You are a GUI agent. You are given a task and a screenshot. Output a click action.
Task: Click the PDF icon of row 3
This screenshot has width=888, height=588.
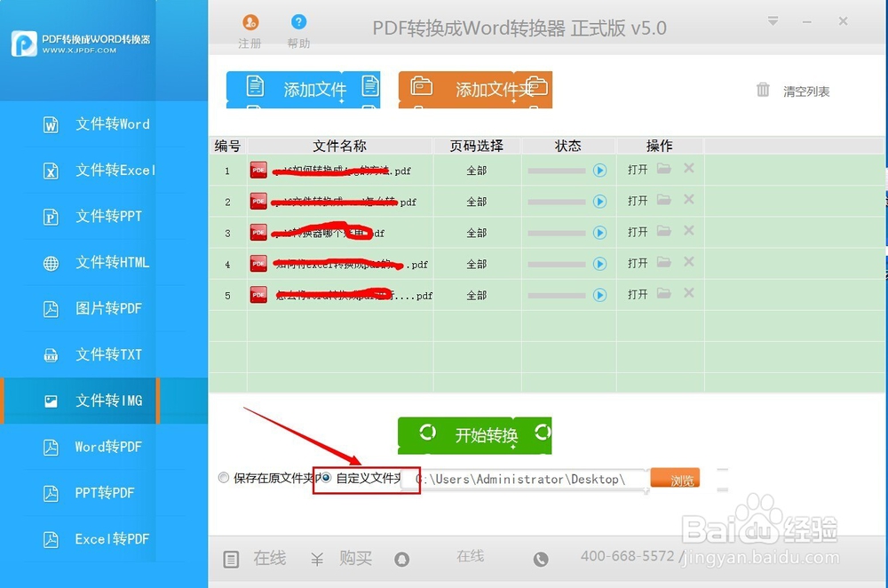click(258, 232)
